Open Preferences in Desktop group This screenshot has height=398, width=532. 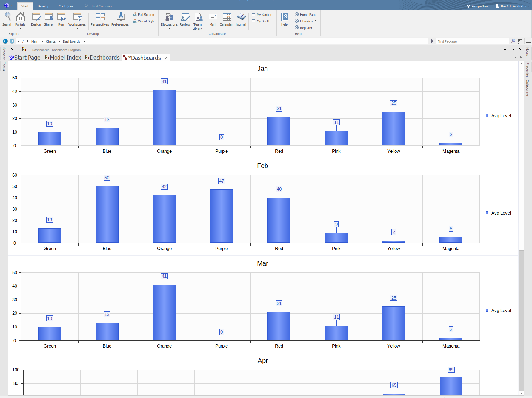point(120,20)
